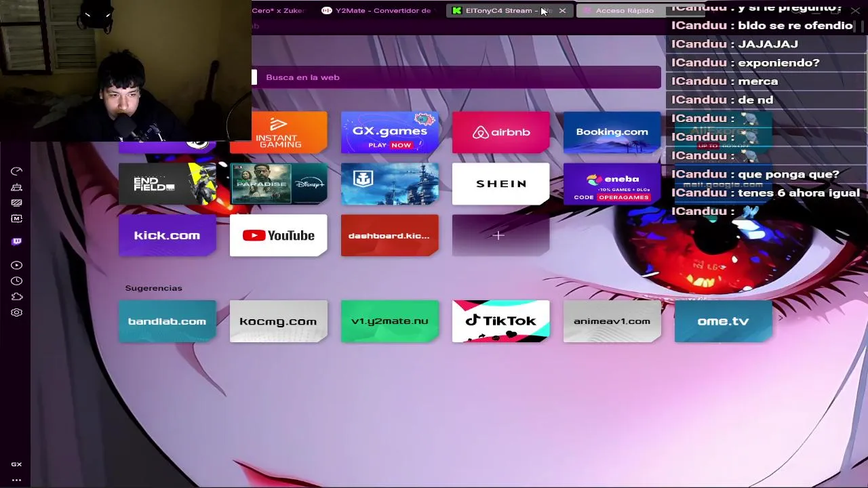This screenshot has height=488, width=868.
Task: Click chat message 'tenes 6 ahora igual'
Action: click(x=799, y=192)
